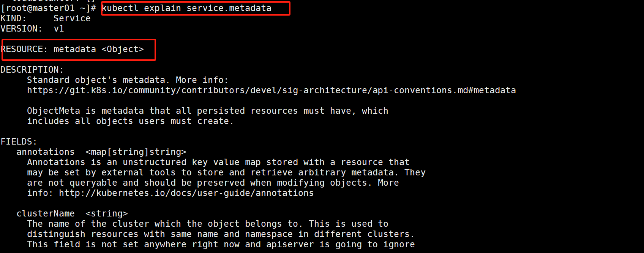Screen dimensions: 644x253
Task: Click the root@master01 shell prompt
Action: tap(48, 8)
